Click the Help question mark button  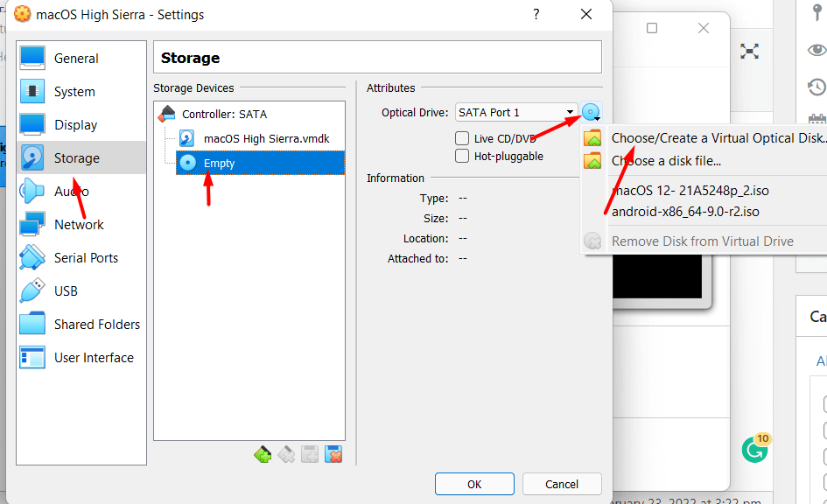click(x=534, y=14)
